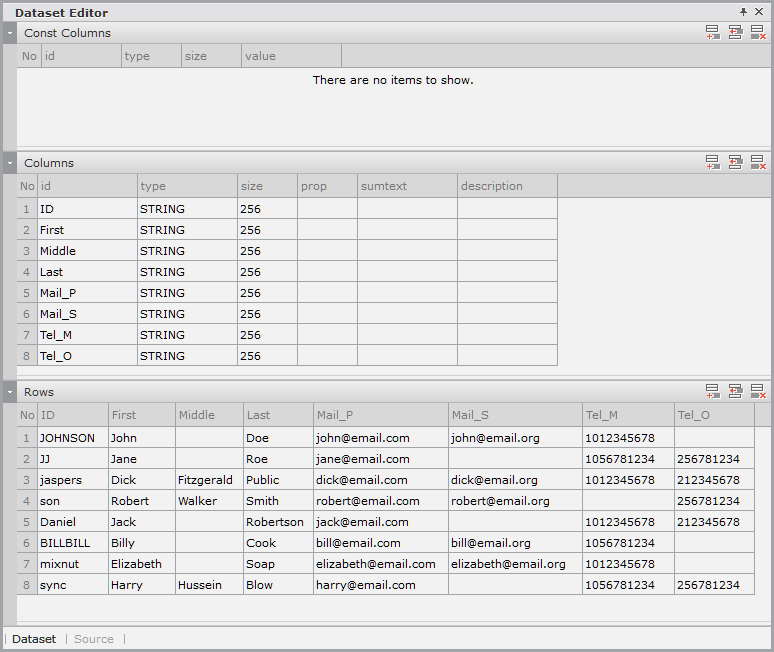Switch to the Dataset tab
Screen dimensions: 774x652
tap(34, 639)
